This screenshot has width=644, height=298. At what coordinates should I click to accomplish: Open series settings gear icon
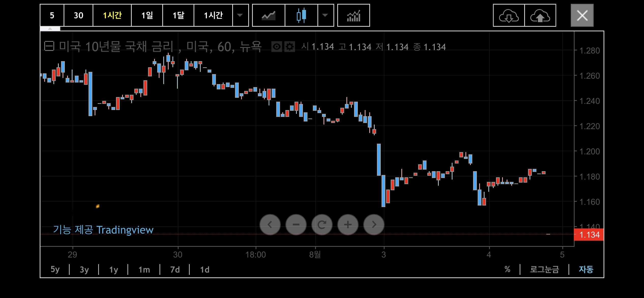290,47
